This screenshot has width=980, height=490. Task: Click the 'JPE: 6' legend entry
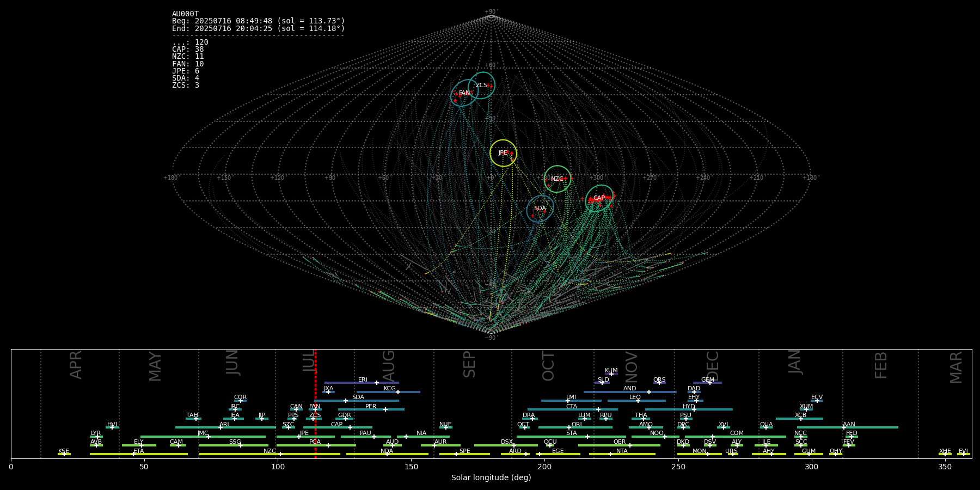pos(186,71)
